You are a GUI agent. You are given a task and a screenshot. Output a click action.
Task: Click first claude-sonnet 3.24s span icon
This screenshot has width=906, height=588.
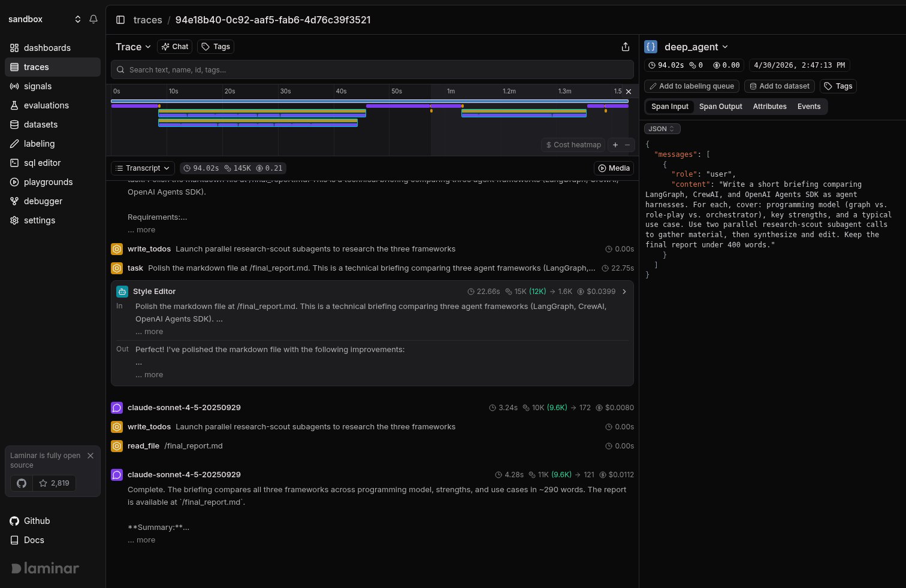[x=117, y=408]
